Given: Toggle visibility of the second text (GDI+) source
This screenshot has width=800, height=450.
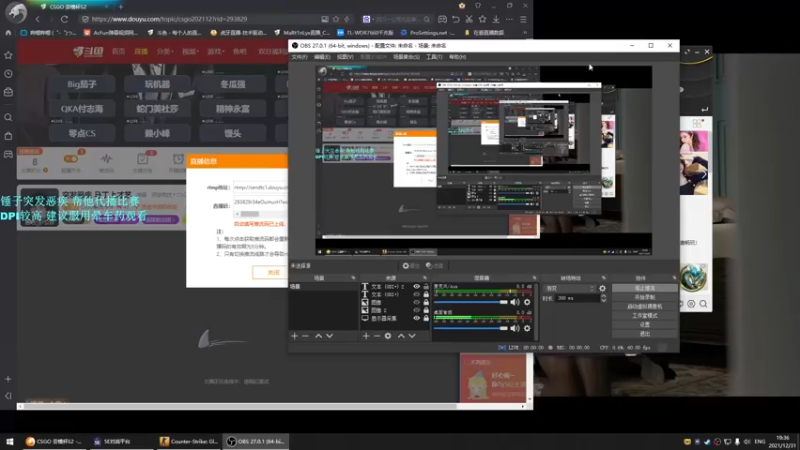Looking at the screenshot, I should click(416, 294).
